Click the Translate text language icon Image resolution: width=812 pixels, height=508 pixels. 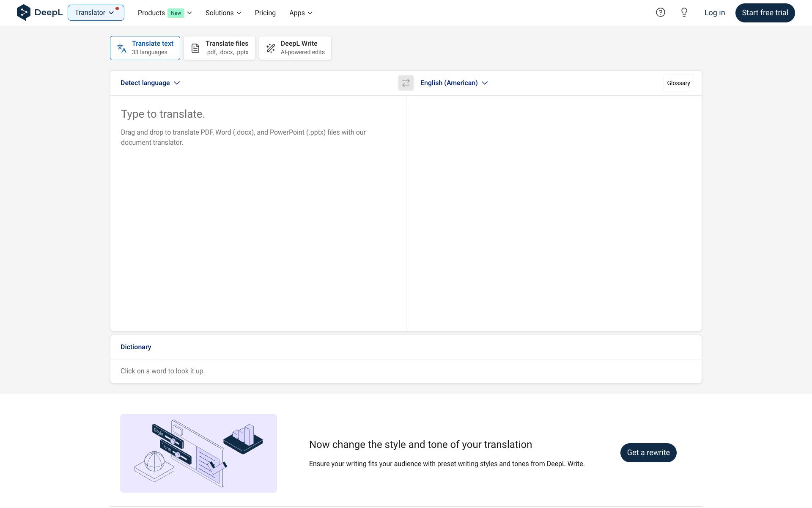click(x=122, y=48)
